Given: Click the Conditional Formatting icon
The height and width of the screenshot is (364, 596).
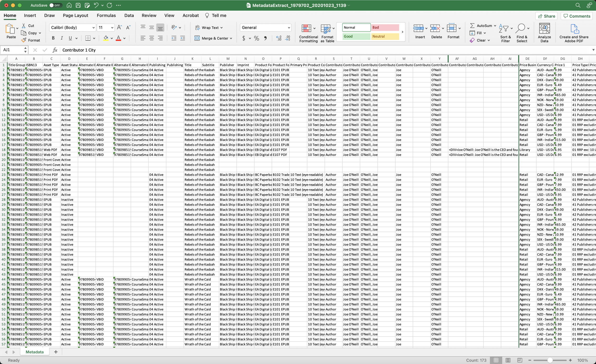Looking at the screenshot, I should coord(306,29).
